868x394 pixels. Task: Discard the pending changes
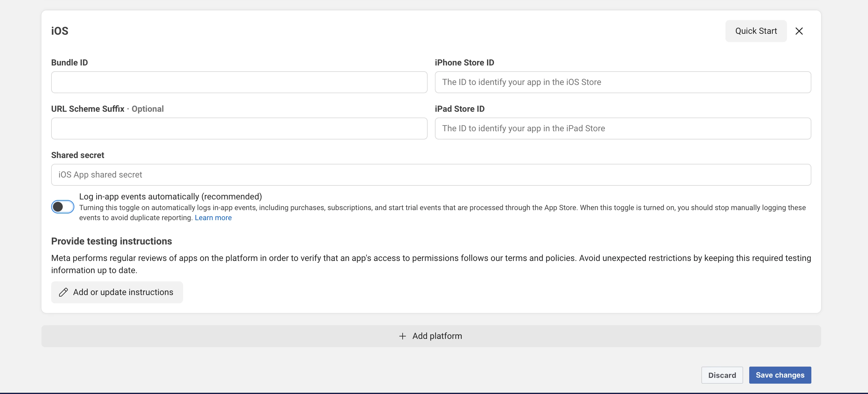click(x=722, y=375)
